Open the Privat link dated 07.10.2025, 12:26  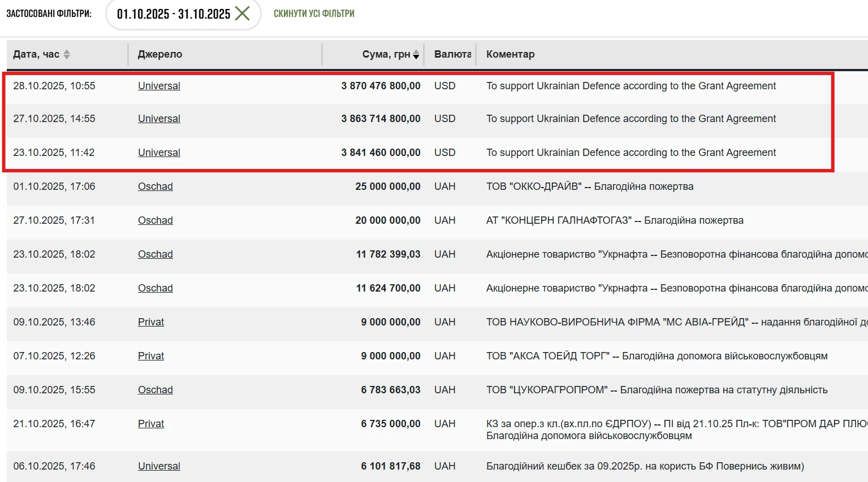click(x=151, y=356)
